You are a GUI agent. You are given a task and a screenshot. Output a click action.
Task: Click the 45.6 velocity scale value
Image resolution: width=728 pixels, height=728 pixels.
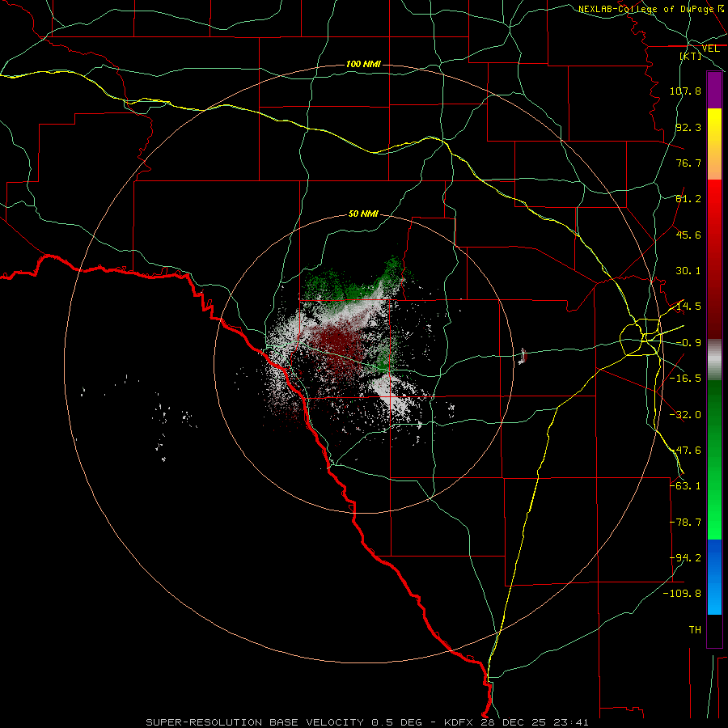click(x=688, y=235)
